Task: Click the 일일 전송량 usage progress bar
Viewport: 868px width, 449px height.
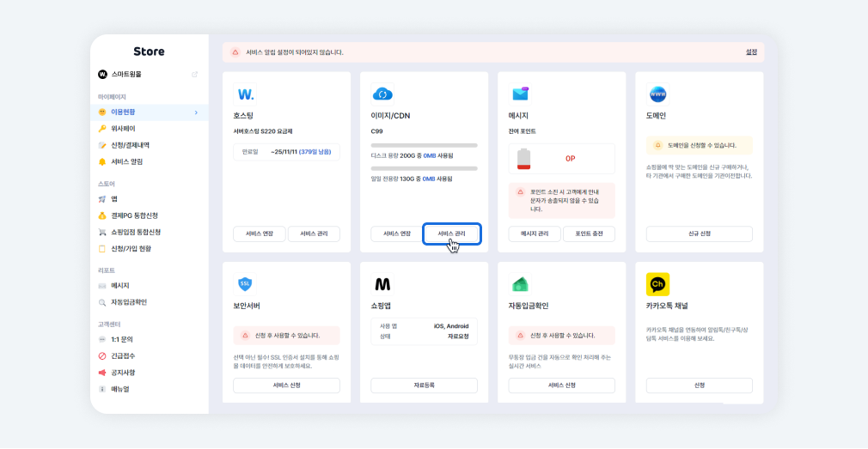Action: coord(424,168)
